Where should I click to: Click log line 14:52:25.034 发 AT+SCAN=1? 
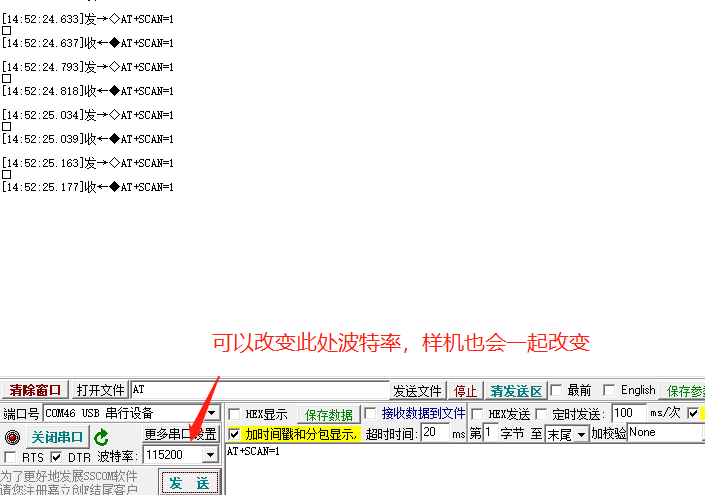tap(88, 115)
